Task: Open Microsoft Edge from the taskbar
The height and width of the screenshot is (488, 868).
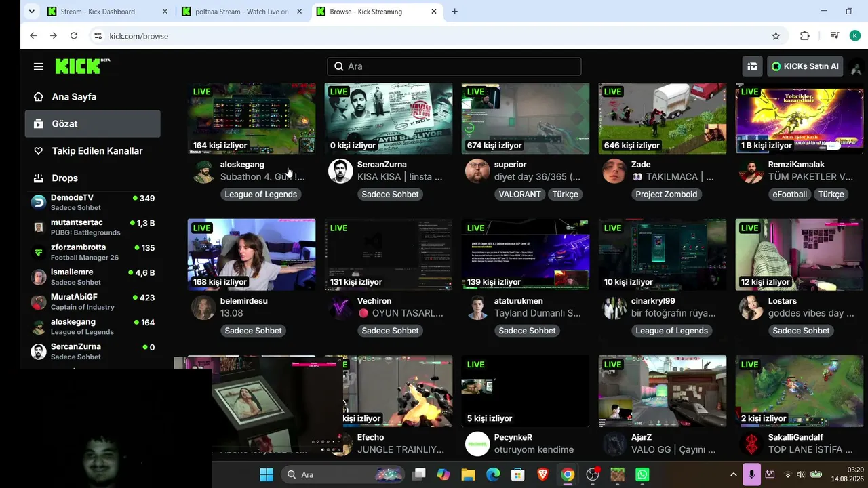Action: 493,474
